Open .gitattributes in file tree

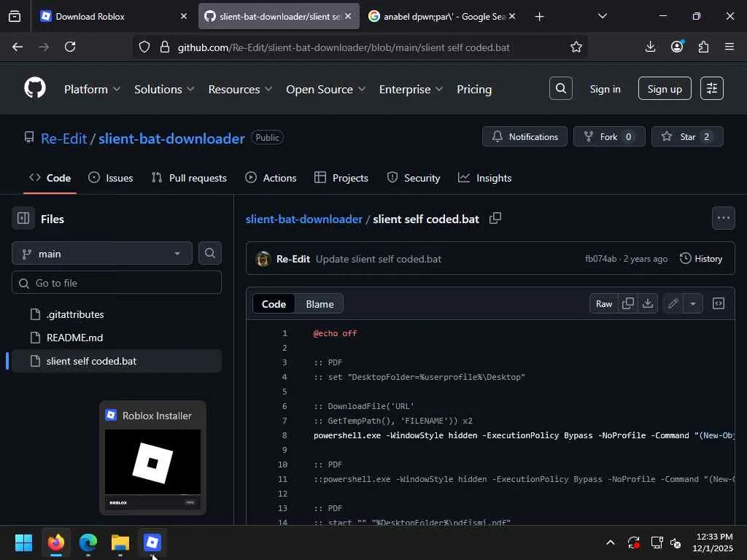point(116,314)
